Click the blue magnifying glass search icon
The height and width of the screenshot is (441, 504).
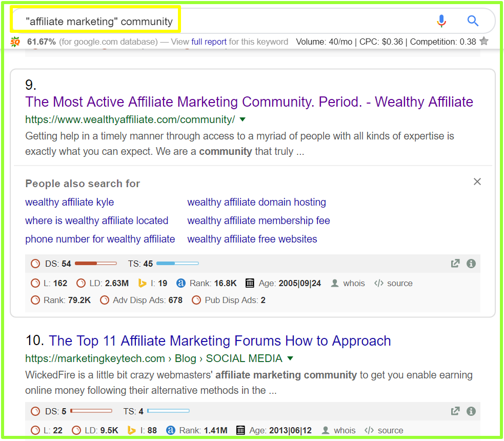[473, 21]
